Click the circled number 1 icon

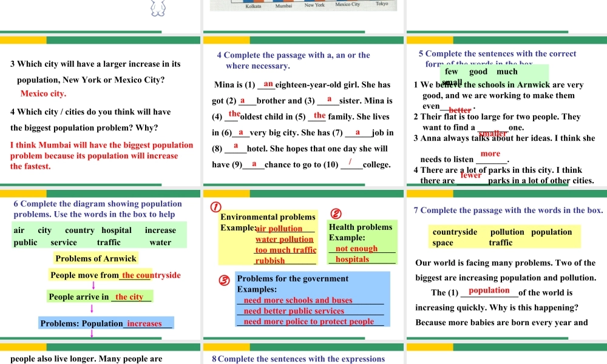[x=214, y=207]
